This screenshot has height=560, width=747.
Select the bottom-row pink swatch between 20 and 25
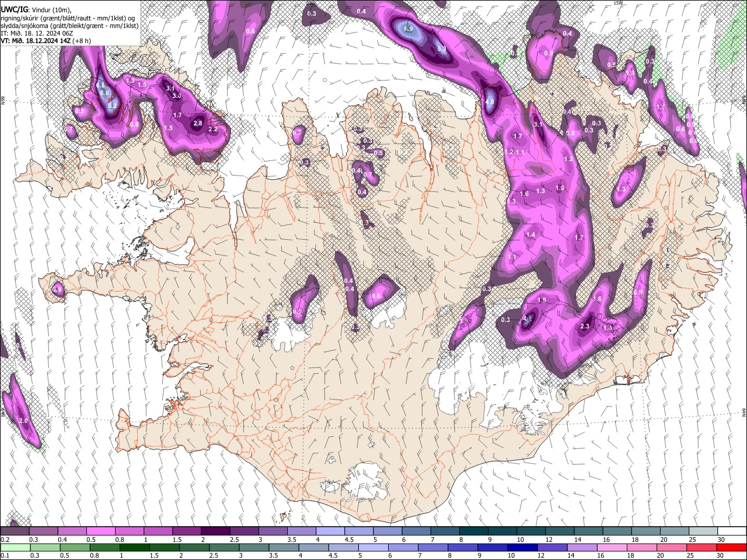coord(672,547)
